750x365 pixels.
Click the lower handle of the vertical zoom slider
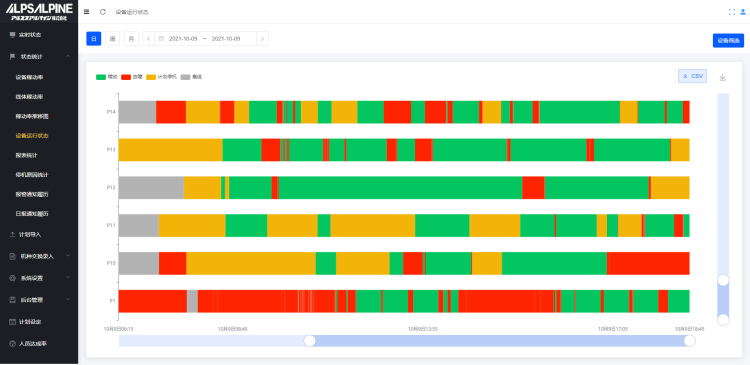pos(723,320)
